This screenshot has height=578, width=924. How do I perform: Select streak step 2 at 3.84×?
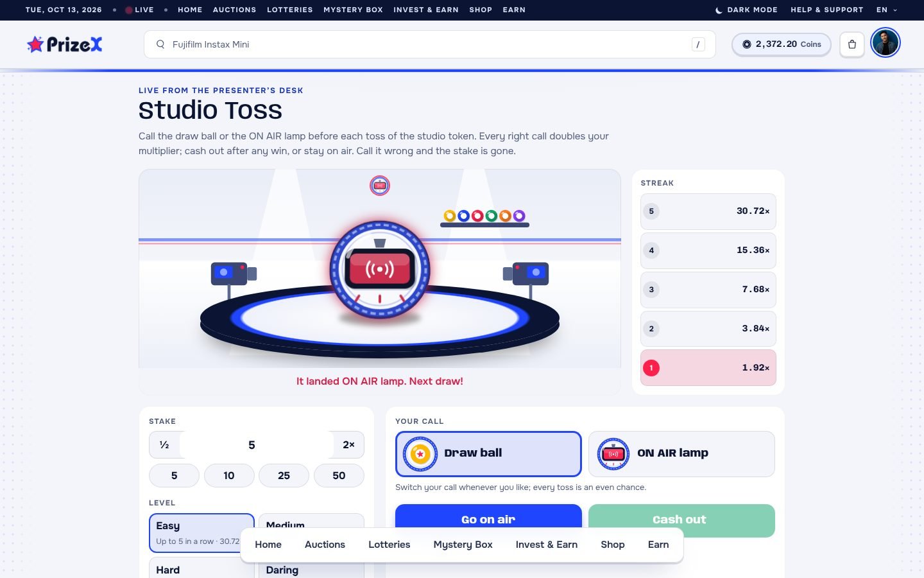(x=708, y=329)
